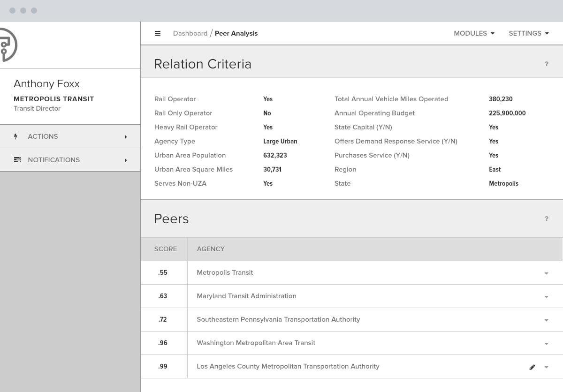Expand the NOTIFICATIONS sidebar menu
Viewport: 563px width, 392px height.
tap(70, 160)
